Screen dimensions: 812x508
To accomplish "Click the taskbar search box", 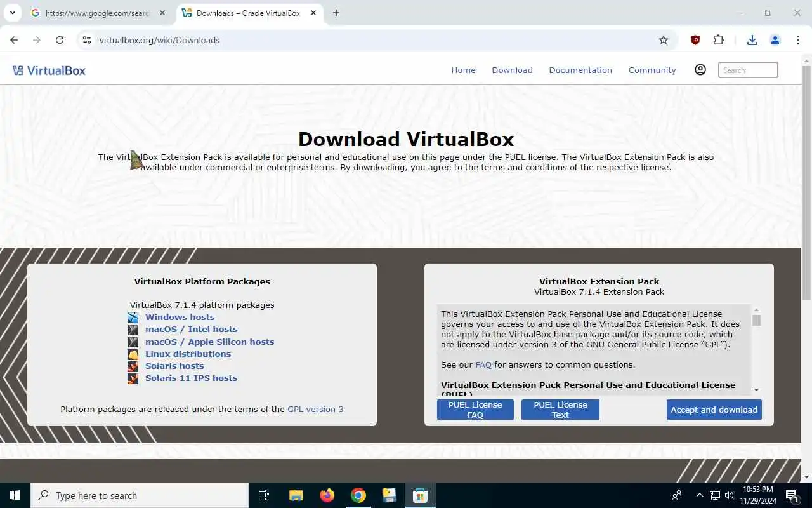I will (x=140, y=495).
